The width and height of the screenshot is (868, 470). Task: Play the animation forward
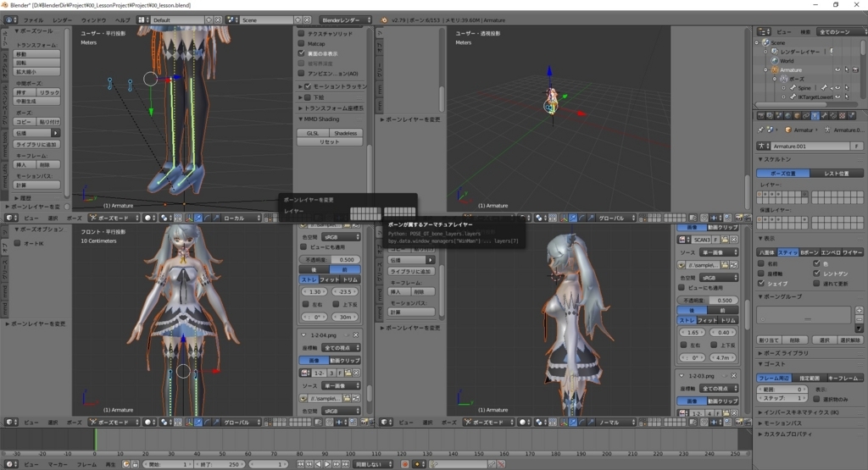tap(327, 464)
